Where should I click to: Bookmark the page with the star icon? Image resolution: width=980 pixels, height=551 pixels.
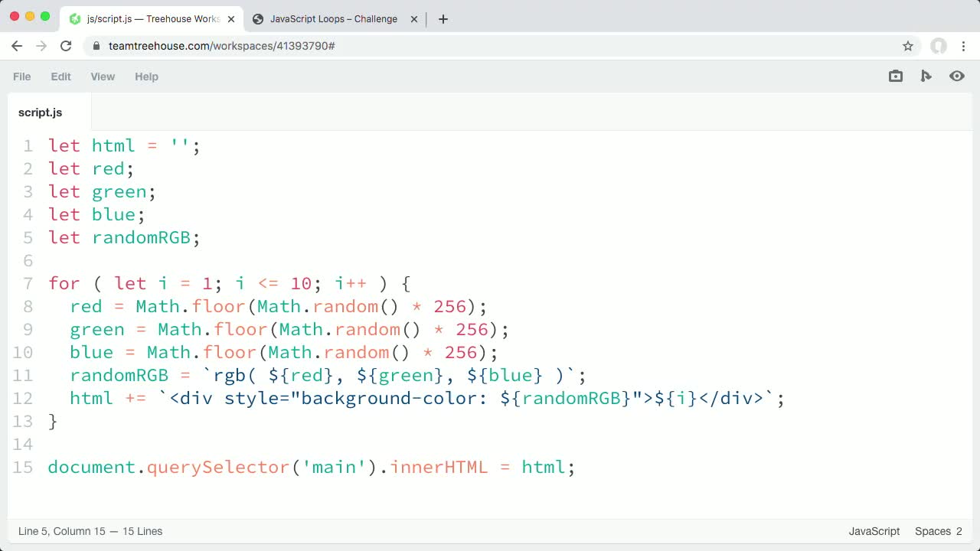pos(908,46)
